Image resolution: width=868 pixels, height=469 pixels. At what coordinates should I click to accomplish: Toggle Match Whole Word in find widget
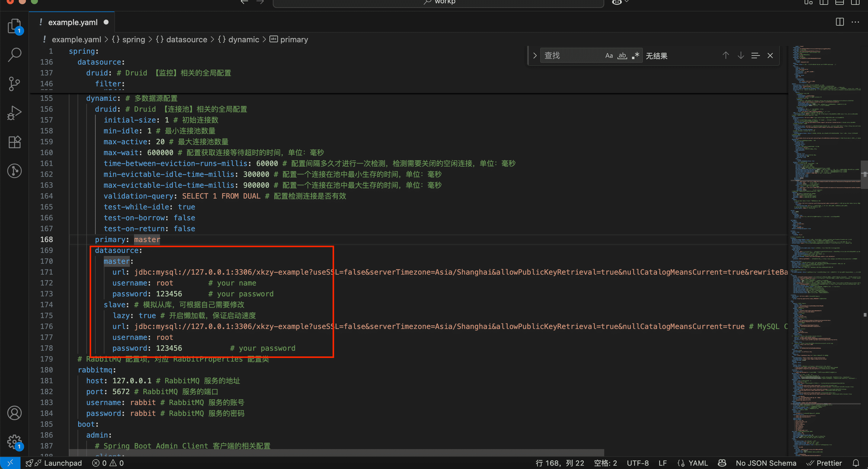click(x=622, y=56)
